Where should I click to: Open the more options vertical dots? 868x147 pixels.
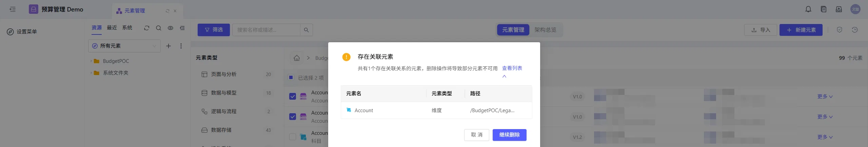tap(181, 46)
